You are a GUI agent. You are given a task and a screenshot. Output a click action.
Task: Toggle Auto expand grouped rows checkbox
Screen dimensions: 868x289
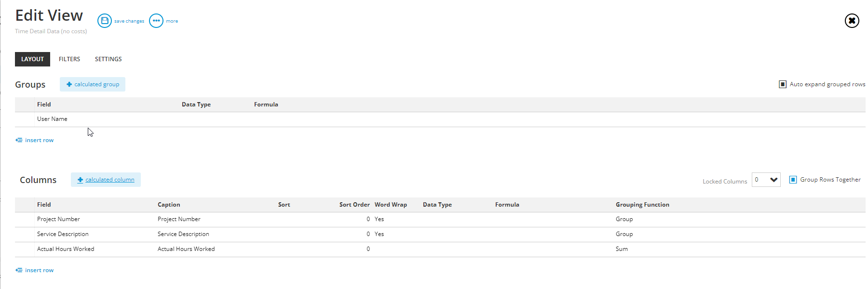tap(783, 84)
